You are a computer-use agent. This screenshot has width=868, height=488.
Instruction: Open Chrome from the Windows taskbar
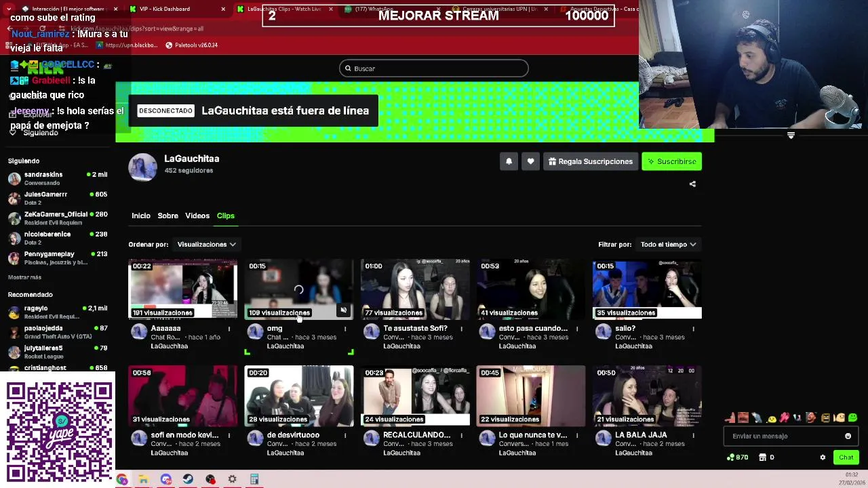click(122, 479)
